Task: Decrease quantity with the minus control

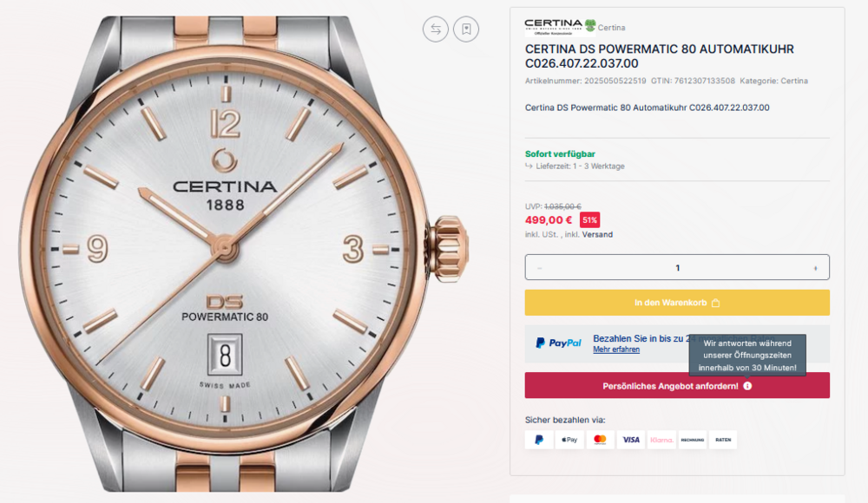Action: click(540, 267)
